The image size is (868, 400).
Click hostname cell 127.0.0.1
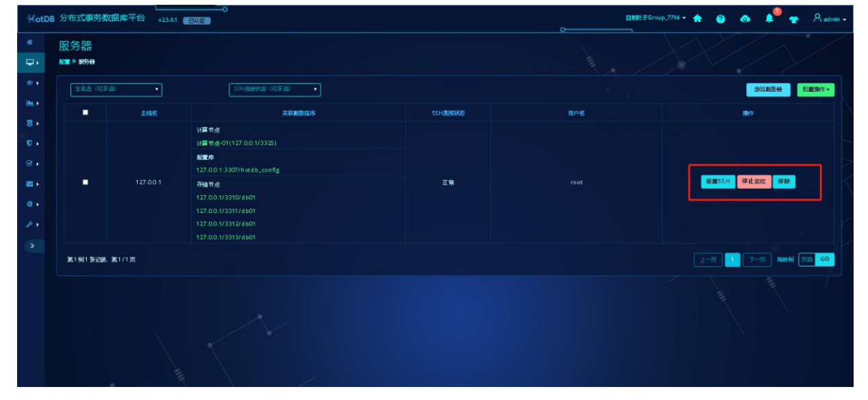(149, 182)
